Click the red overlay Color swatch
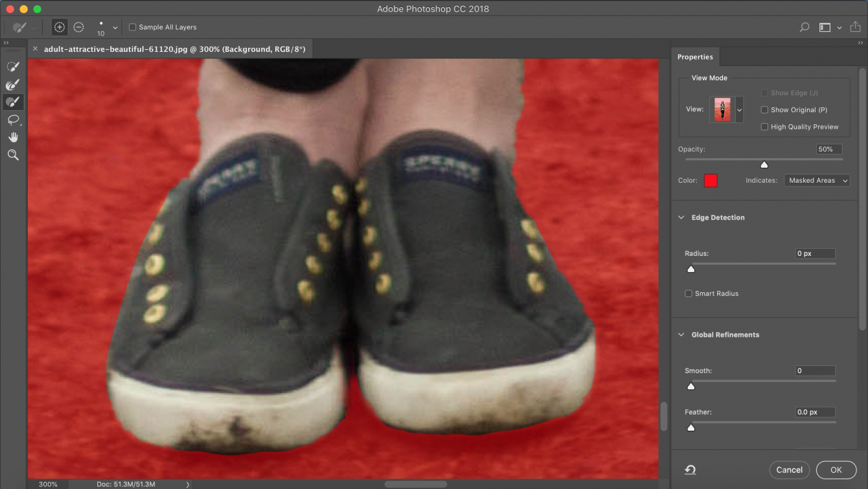 pyautogui.click(x=711, y=181)
